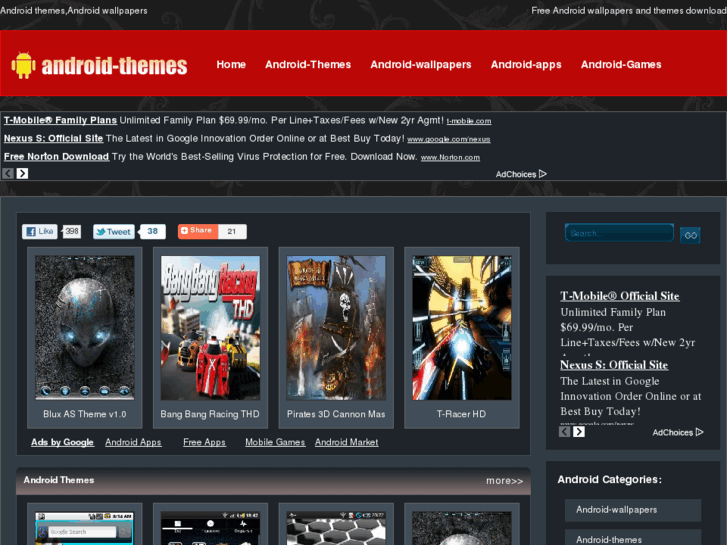Open the Pirates 3D Cannon pirate ship thumbnail

(x=336, y=327)
